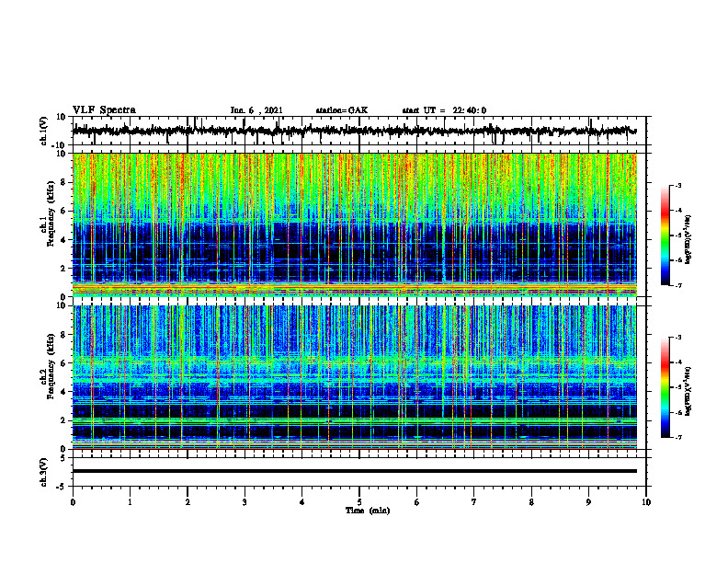
Task: Click the "-7" tick on the ch.2 colorbar
Action: click(677, 438)
